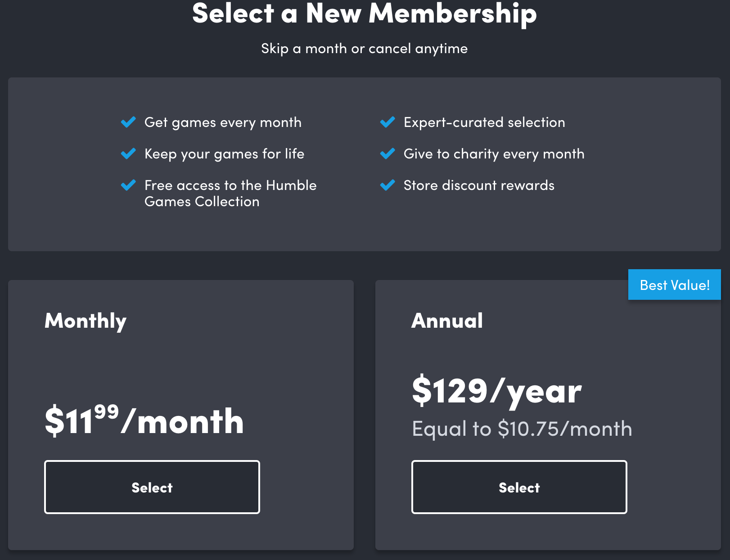This screenshot has width=730, height=560.
Task: Click the checkmark beside Get games every month
Action: coord(128,122)
